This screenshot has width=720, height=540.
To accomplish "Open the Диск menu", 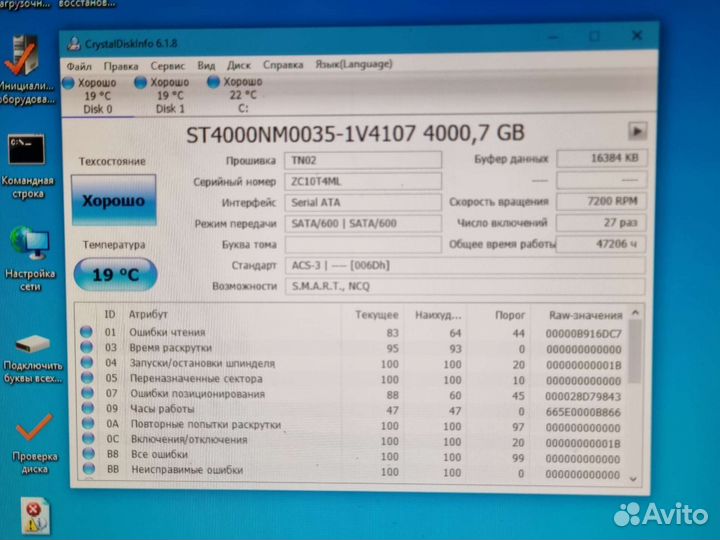I will pos(239,65).
